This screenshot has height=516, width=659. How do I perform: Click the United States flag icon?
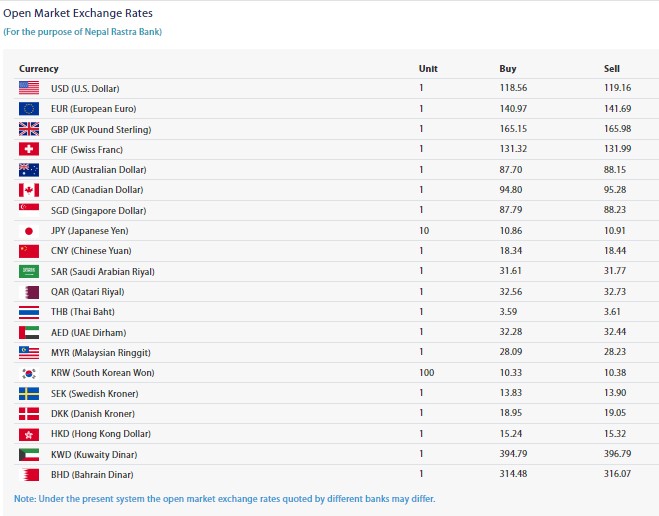[29, 88]
